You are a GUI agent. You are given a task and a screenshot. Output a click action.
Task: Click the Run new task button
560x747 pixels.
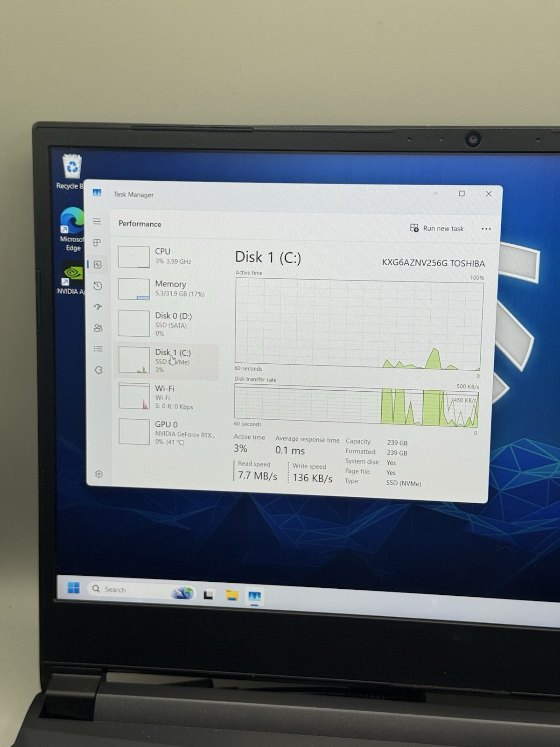coord(437,228)
